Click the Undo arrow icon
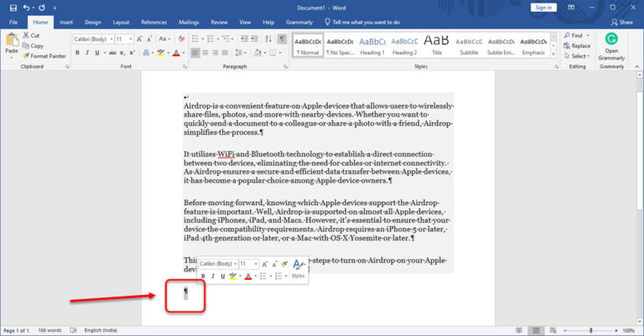This screenshot has width=644, height=336. point(26,8)
